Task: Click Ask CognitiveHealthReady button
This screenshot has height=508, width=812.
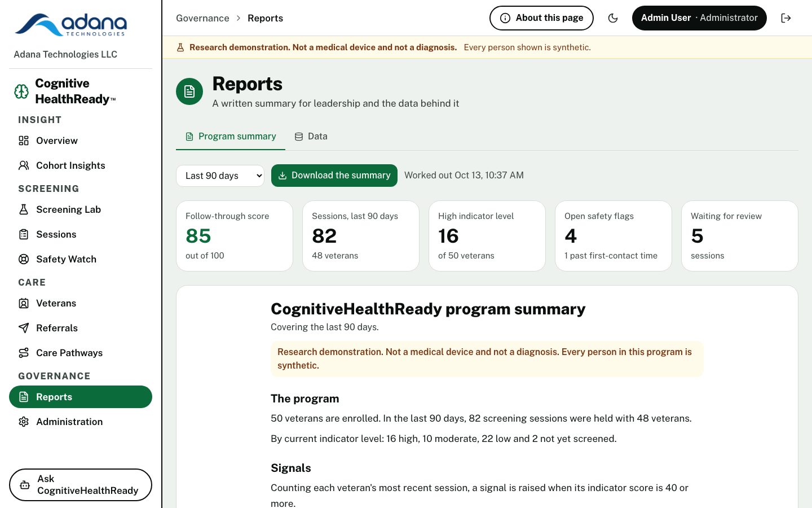Action: [x=81, y=485]
